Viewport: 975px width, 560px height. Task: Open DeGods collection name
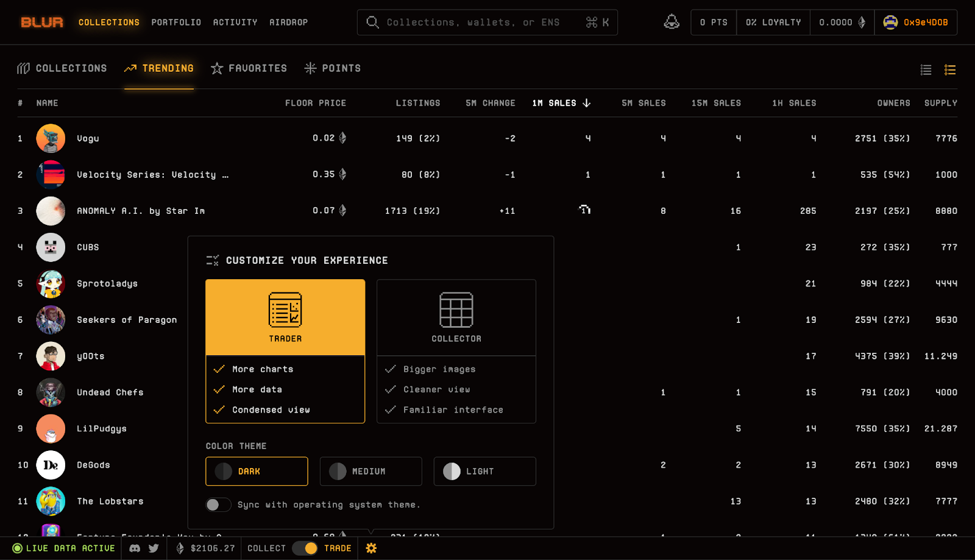coord(93,465)
